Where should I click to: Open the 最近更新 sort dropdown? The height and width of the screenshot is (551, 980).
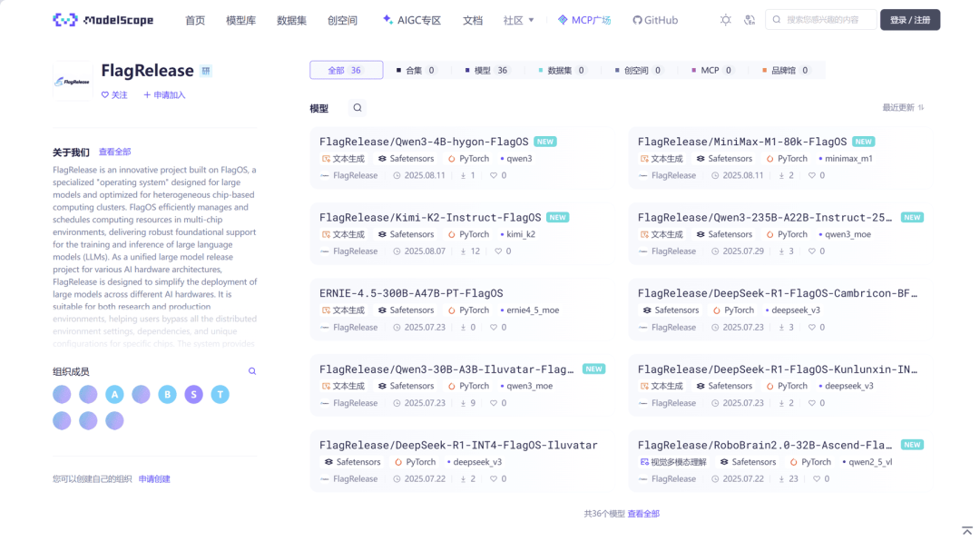click(x=903, y=108)
